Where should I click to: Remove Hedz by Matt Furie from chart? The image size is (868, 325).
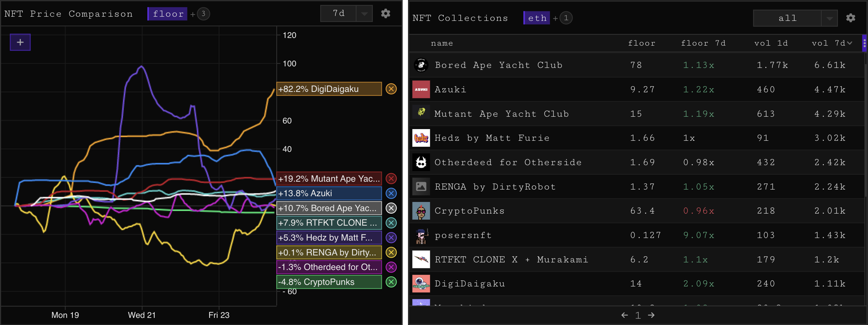[x=391, y=238]
